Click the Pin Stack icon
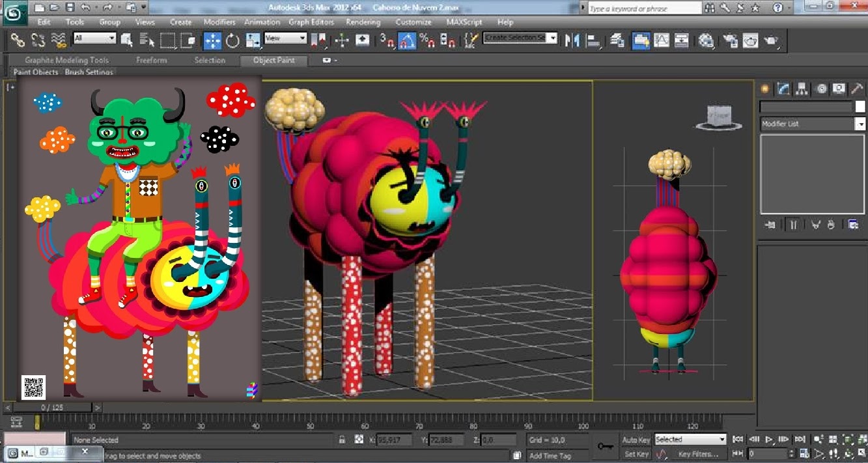 pos(770,225)
